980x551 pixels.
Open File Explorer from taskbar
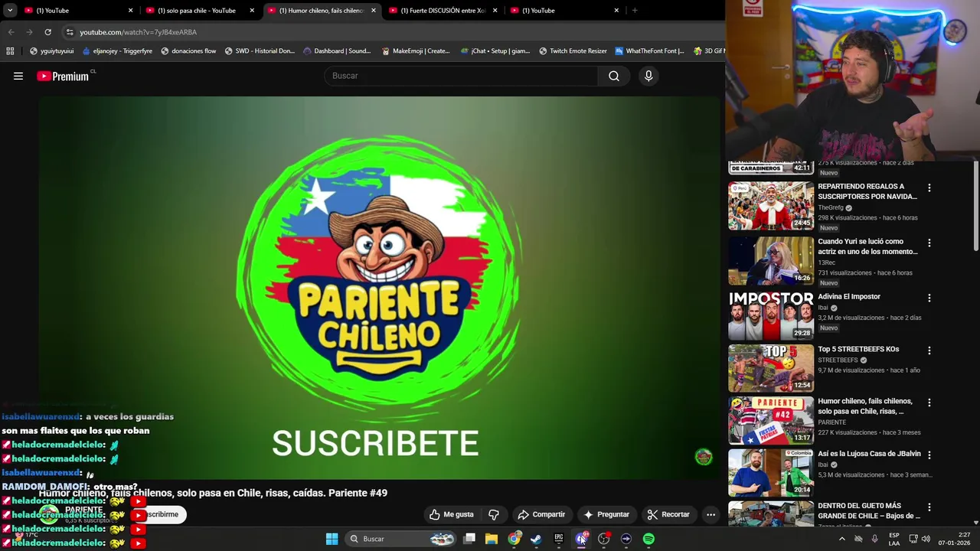click(492, 539)
